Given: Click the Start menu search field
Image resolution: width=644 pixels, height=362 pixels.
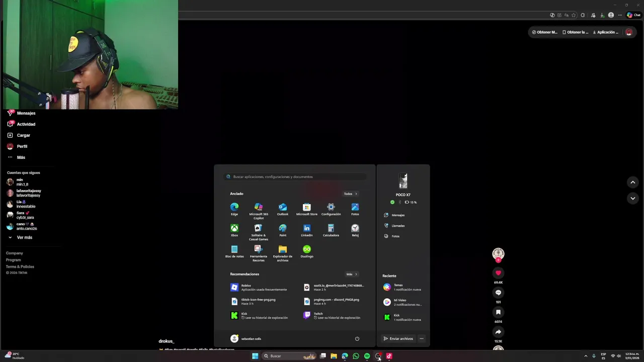Looking at the screenshot, I should point(295,176).
